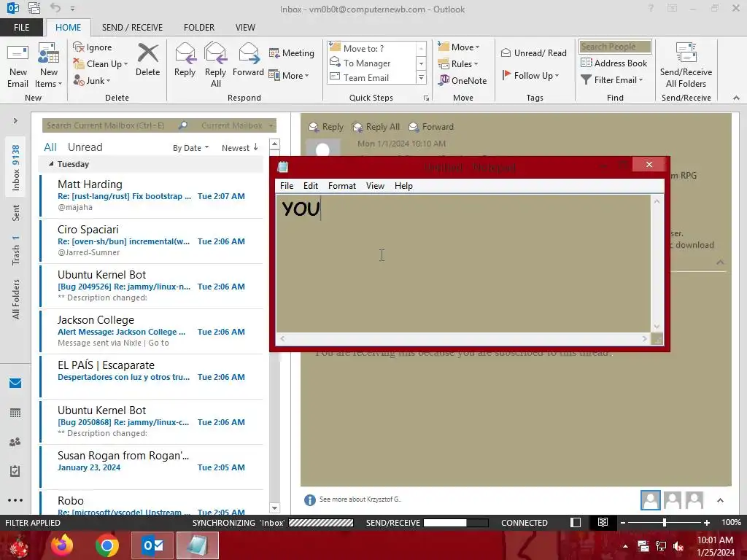Show only Unread messages
The width and height of the screenshot is (747, 560).
[85, 147]
